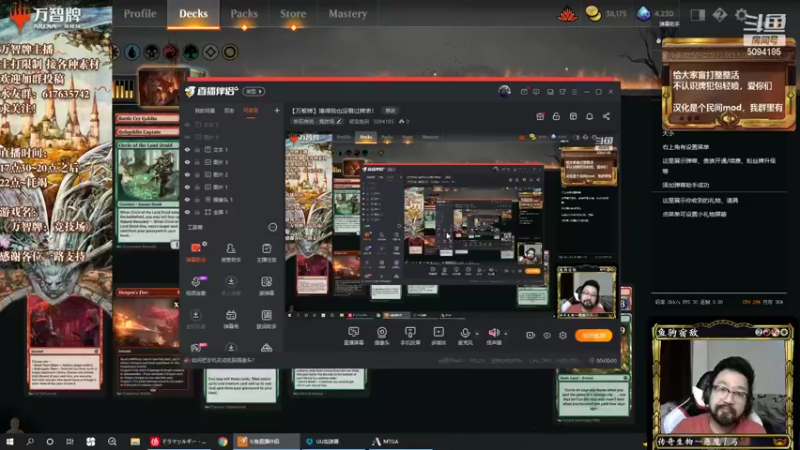Open MTG Arena settings gear icon
Screen dimensions: 800x450
click(x=742, y=15)
